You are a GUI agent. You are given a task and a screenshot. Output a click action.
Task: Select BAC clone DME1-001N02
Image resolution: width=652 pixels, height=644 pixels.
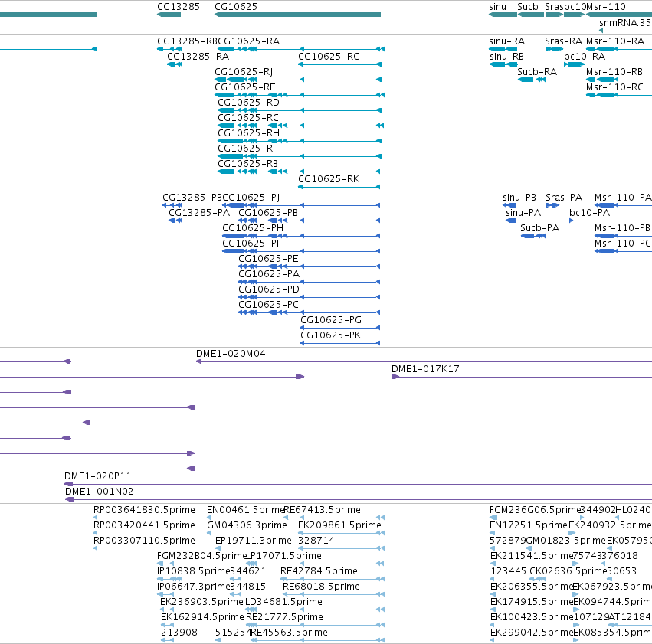[x=99, y=492]
